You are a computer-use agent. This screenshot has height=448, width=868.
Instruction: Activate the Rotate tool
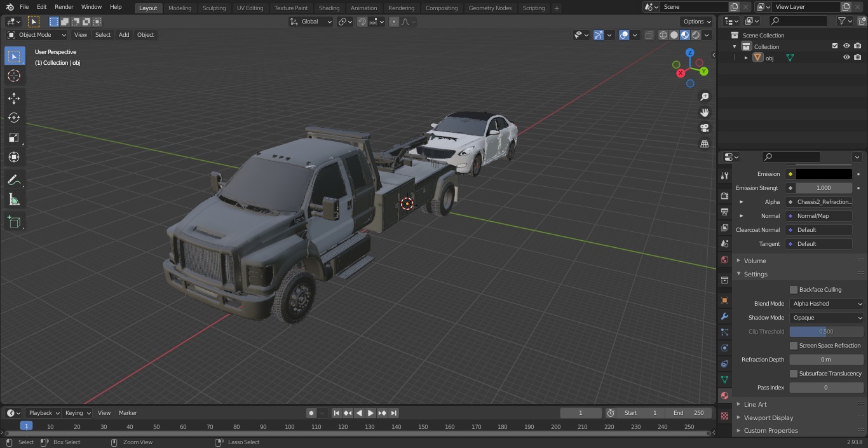[x=14, y=118]
